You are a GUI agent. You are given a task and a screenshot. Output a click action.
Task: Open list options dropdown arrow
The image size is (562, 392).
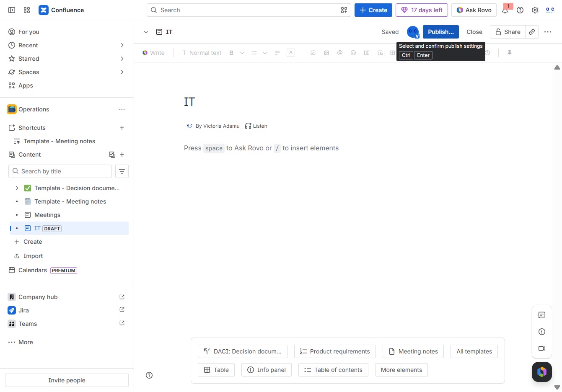265,53
